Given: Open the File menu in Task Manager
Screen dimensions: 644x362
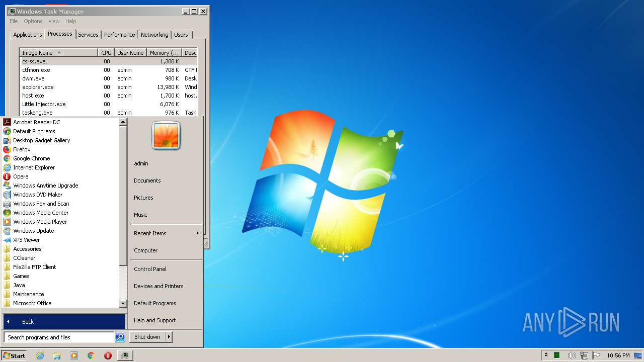Looking at the screenshot, I should click(x=14, y=21).
